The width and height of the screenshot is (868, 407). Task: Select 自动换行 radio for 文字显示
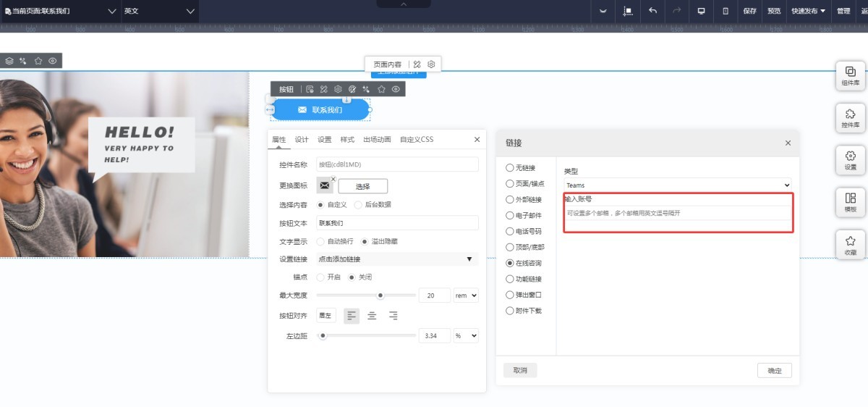pyautogui.click(x=320, y=241)
